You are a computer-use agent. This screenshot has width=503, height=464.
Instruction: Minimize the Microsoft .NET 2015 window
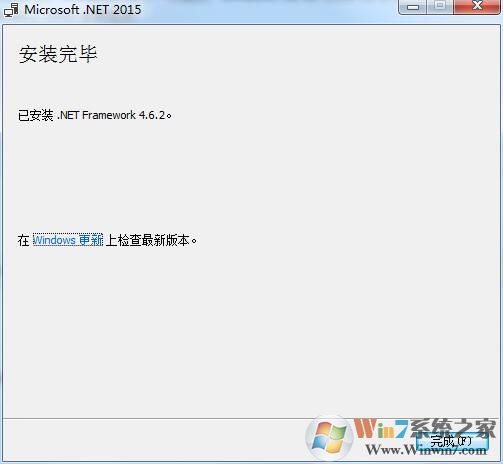413,6
